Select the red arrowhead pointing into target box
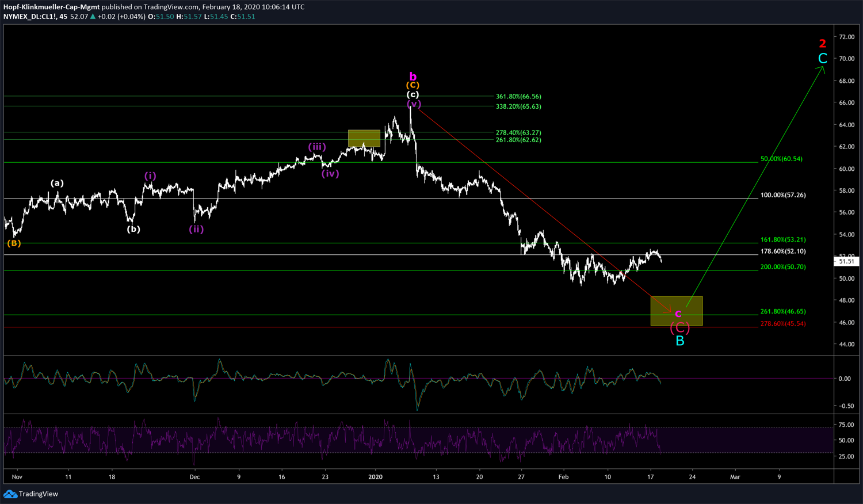863x504 pixels. click(x=668, y=311)
